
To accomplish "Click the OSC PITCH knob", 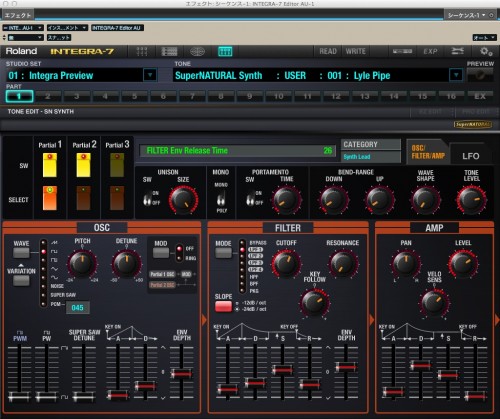I will [x=82, y=263].
